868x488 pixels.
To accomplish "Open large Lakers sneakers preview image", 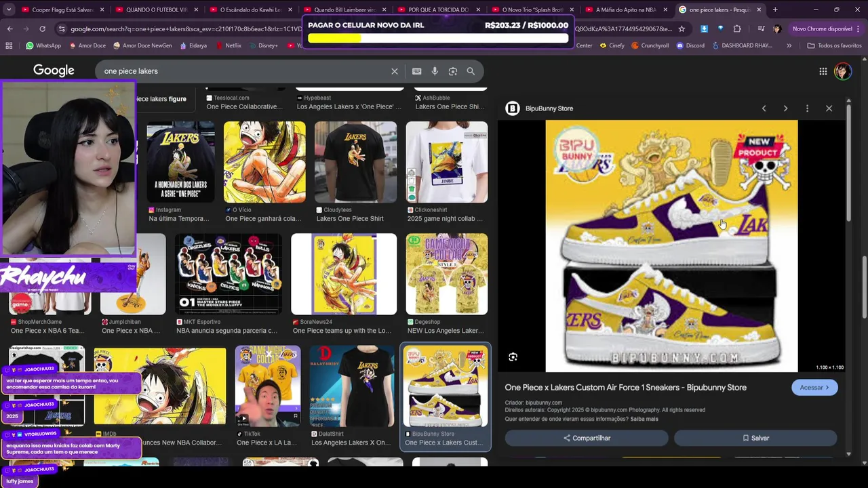I will pyautogui.click(x=671, y=246).
